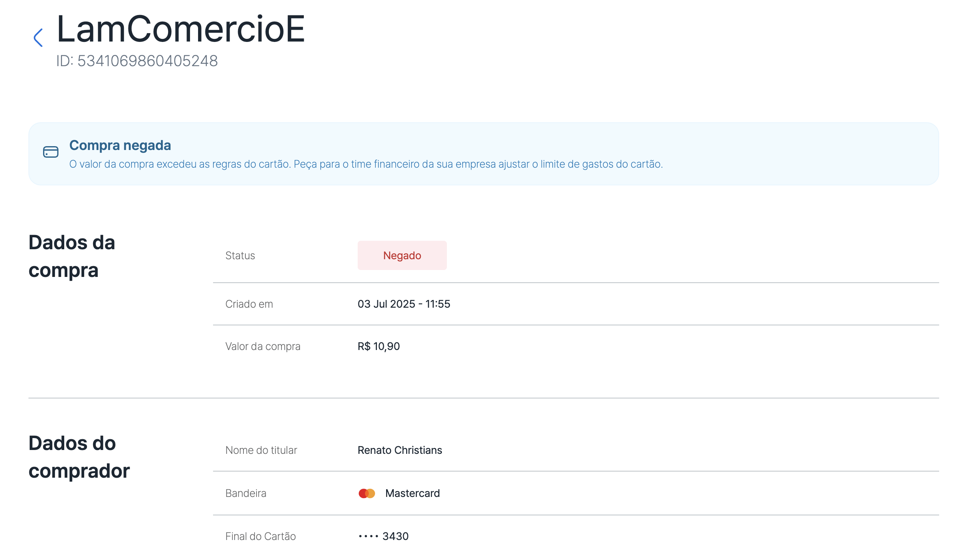Click the Nome do titular label
953x560 pixels.
click(x=261, y=450)
